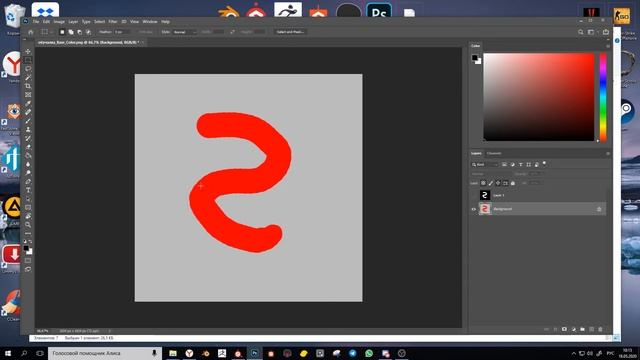Open the Style dropdown set to Normal

point(185,32)
